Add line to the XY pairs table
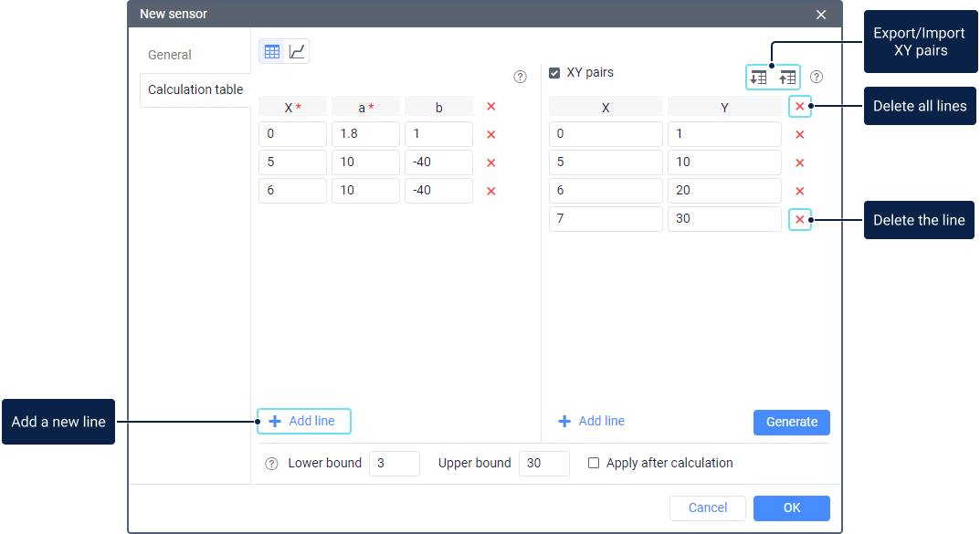 tap(592, 421)
